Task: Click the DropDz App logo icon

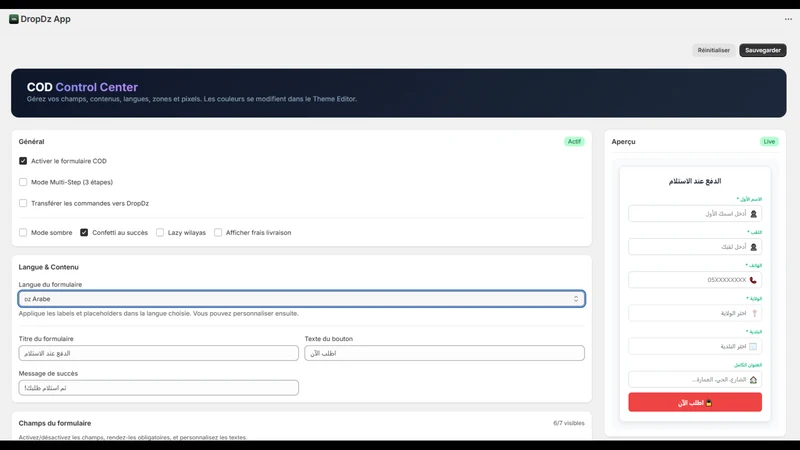Action: 14,19
